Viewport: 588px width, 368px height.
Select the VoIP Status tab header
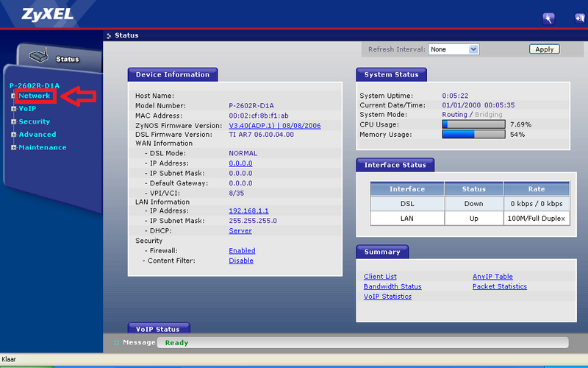(x=158, y=328)
